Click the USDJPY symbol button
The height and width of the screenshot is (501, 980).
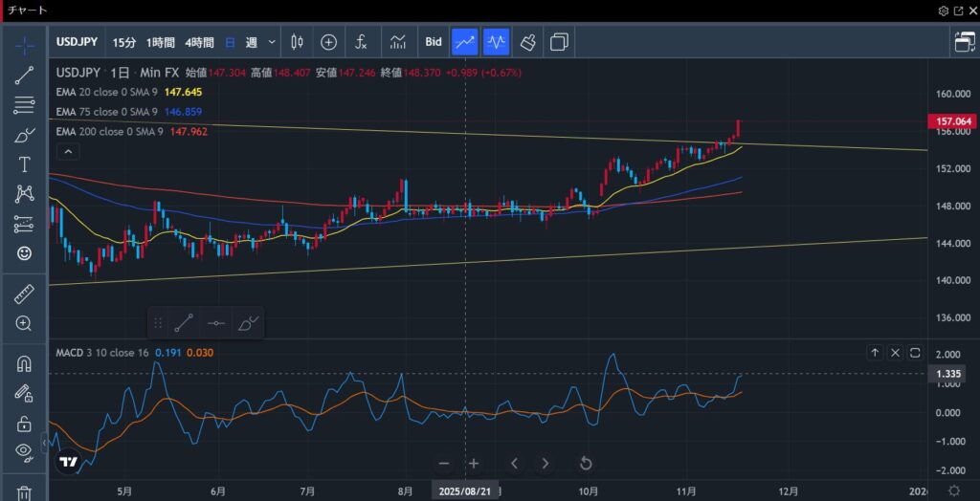pos(77,42)
